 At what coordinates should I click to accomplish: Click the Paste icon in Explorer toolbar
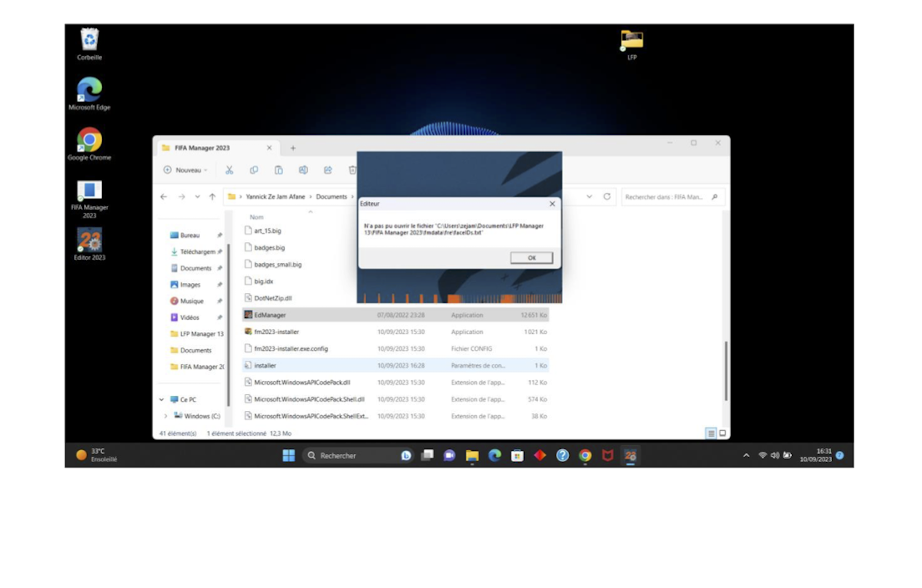pos(278,170)
